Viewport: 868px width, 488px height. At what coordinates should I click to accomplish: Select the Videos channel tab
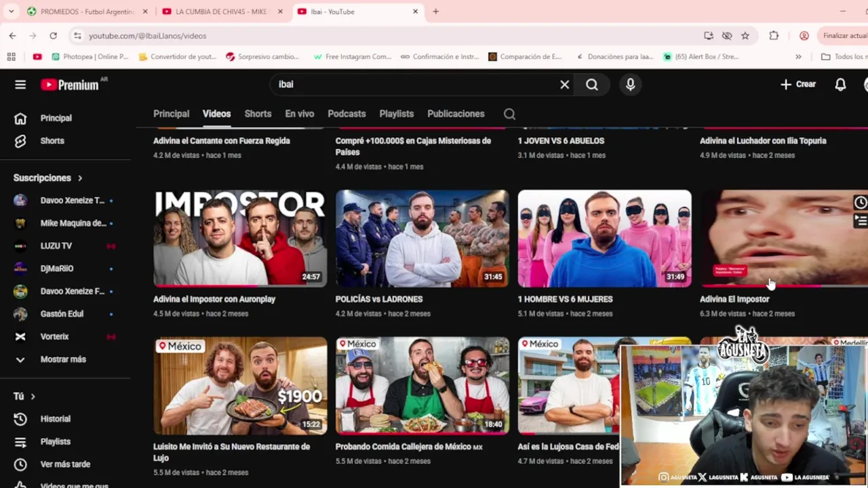click(x=216, y=114)
